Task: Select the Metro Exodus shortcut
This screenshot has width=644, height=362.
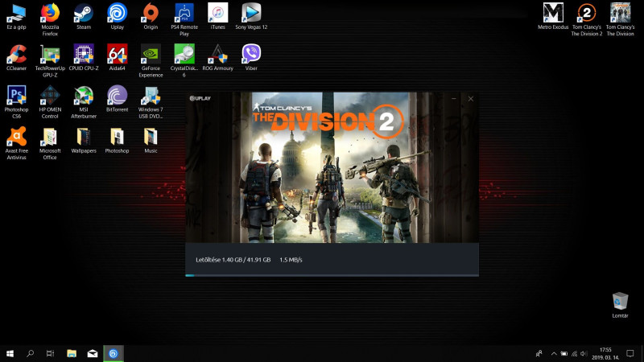Action: (553, 17)
